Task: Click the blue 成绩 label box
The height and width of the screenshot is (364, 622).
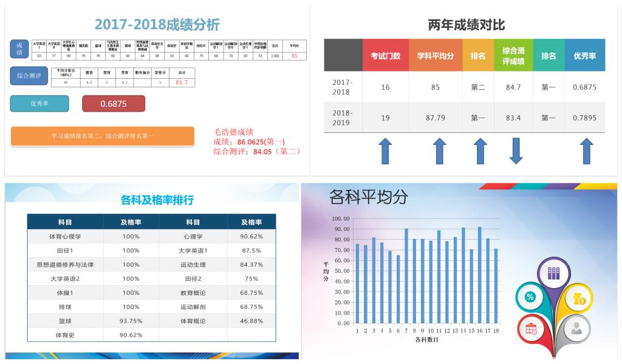Action: (19, 49)
